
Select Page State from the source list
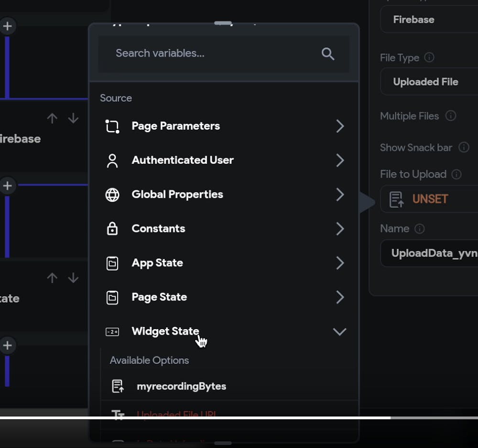(x=159, y=297)
